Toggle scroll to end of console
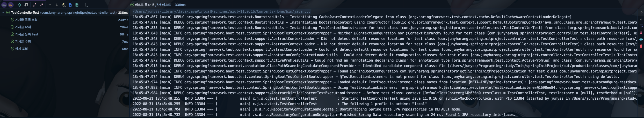This screenshot has width=644, height=118. [x=641, y=33]
